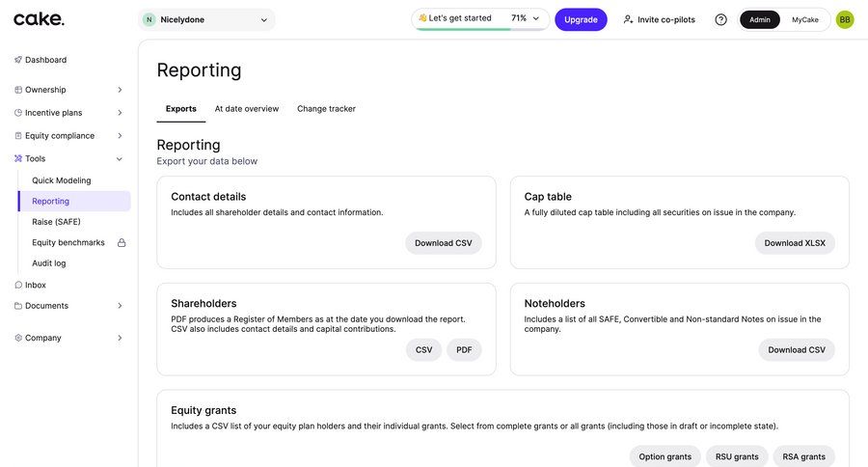Screen dimensions: 868x467
Task: Expand the Ownership menu chevron
Action: 120,90
